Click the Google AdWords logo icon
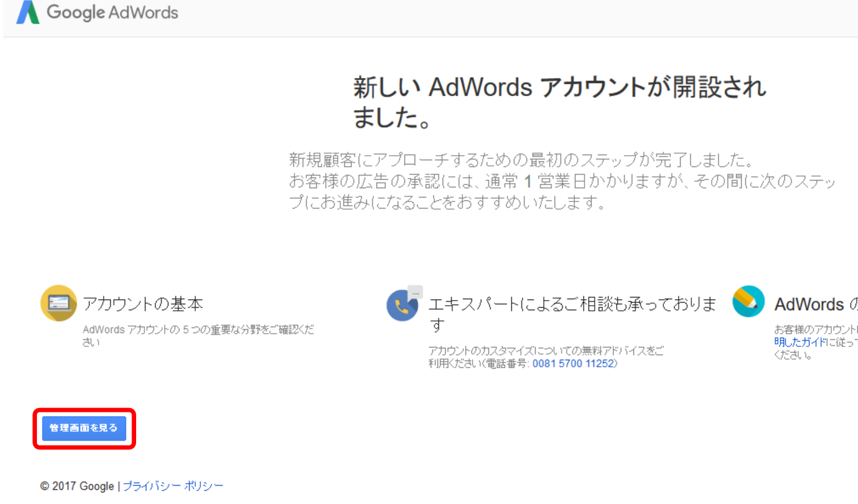858x504 pixels. [28, 12]
